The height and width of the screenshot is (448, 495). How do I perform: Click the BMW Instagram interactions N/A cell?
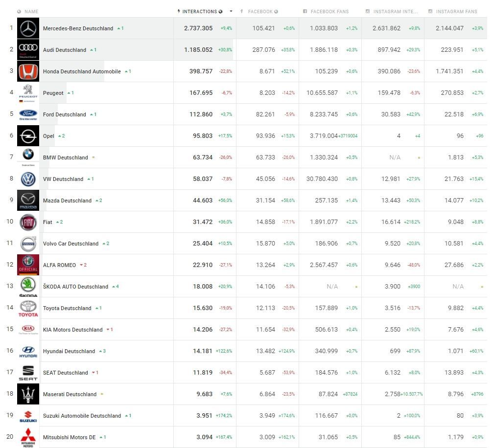coord(395,157)
